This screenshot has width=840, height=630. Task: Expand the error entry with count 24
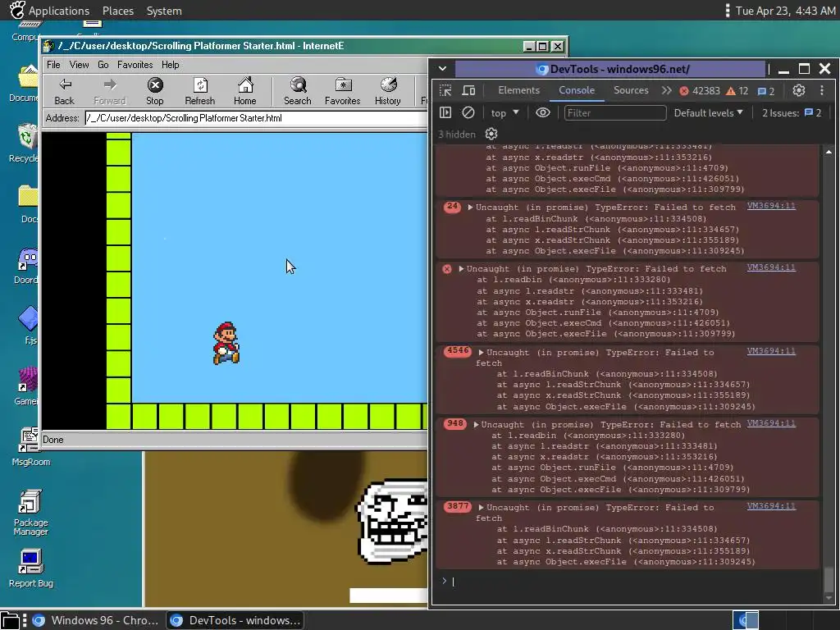(470, 208)
